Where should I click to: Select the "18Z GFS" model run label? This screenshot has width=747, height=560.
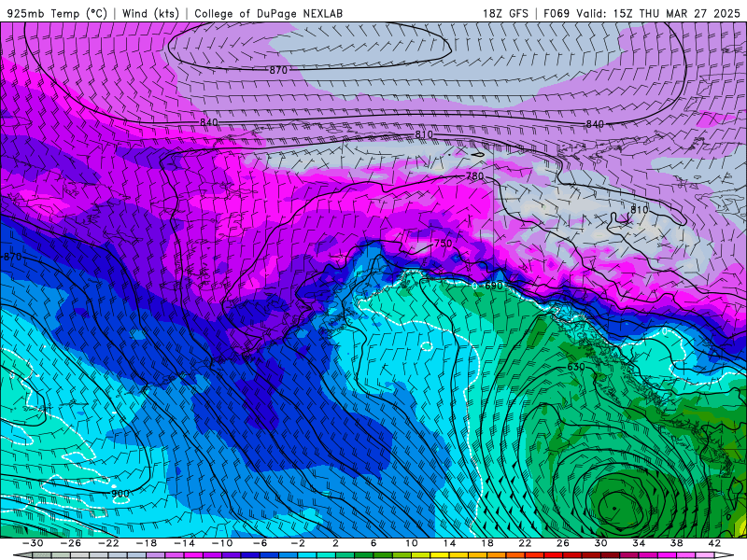(x=505, y=13)
